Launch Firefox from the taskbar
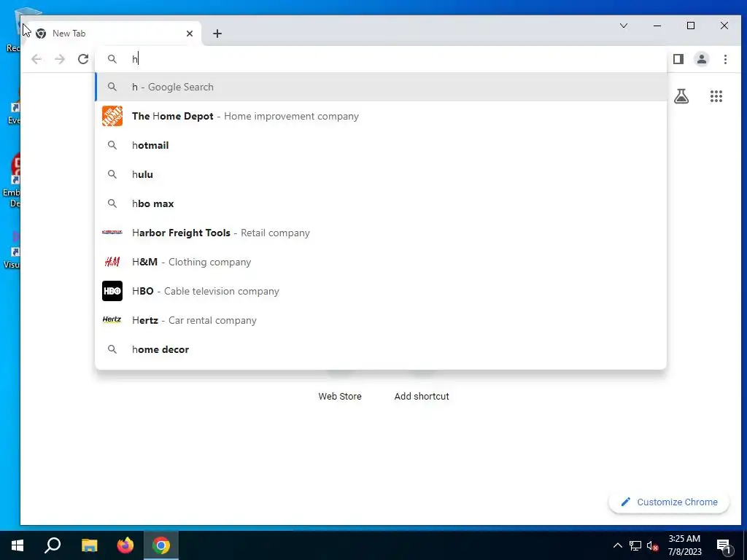This screenshot has height=560, width=747. [125, 545]
